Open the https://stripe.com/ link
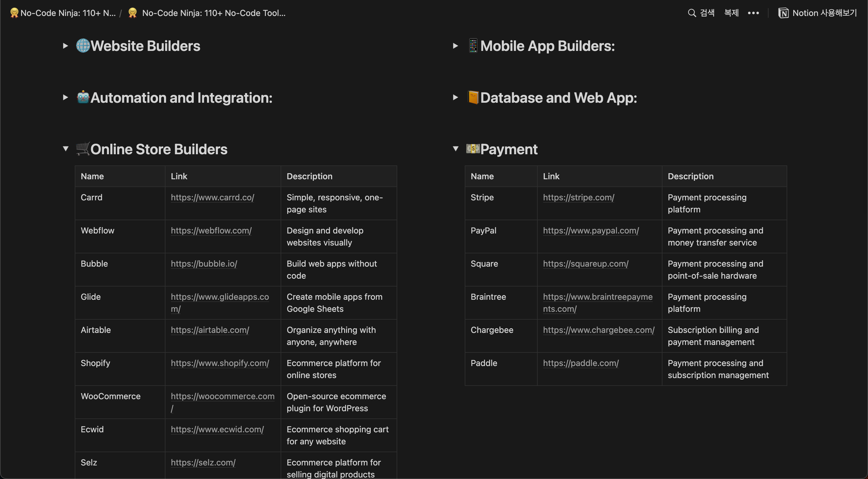The image size is (868, 479). pos(579,197)
